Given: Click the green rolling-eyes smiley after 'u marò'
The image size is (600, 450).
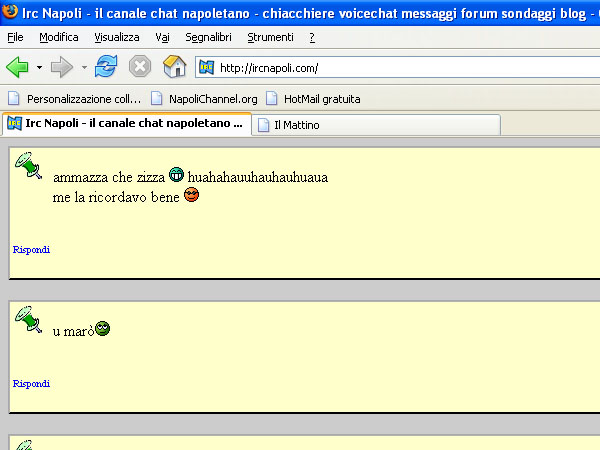Looking at the screenshot, I should (x=103, y=328).
